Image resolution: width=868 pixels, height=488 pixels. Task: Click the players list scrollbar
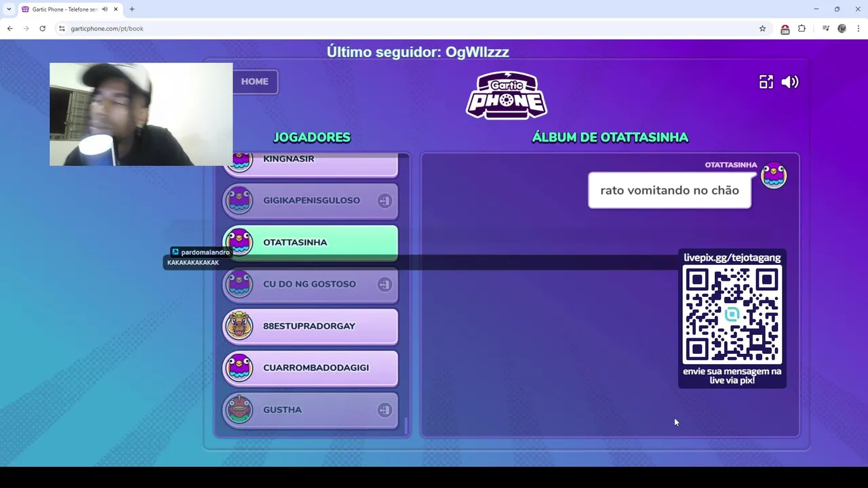point(407,426)
